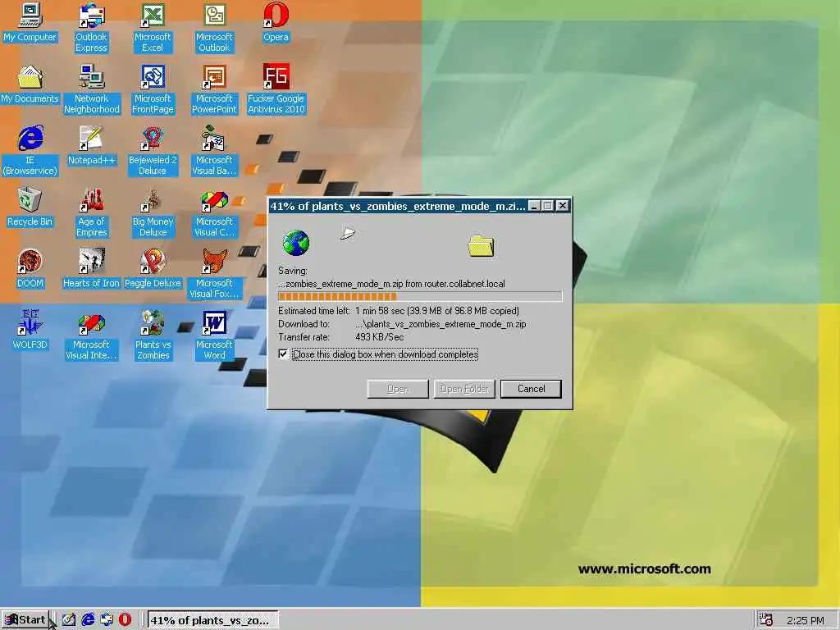Minimize the download dialog window

(x=534, y=206)
